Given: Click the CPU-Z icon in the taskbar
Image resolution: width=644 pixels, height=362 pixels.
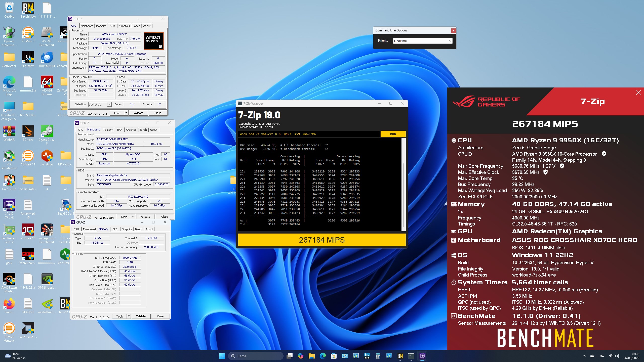Looking at the screenshot, I should [422, 356].
